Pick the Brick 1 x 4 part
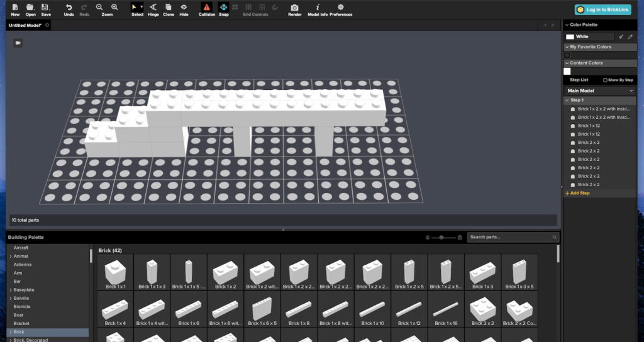This screenshot has width=644, height=342. [116, 309]
